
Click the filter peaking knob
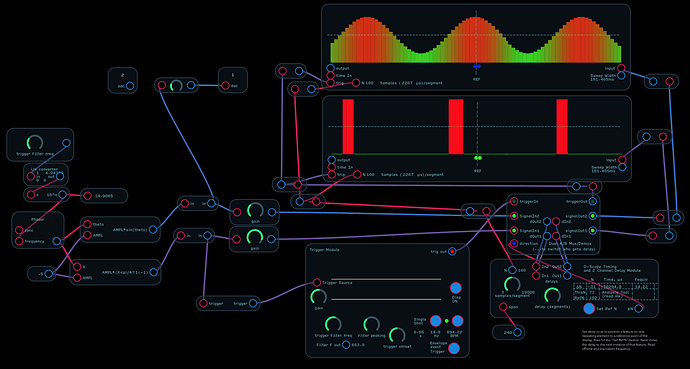(371, 325)
